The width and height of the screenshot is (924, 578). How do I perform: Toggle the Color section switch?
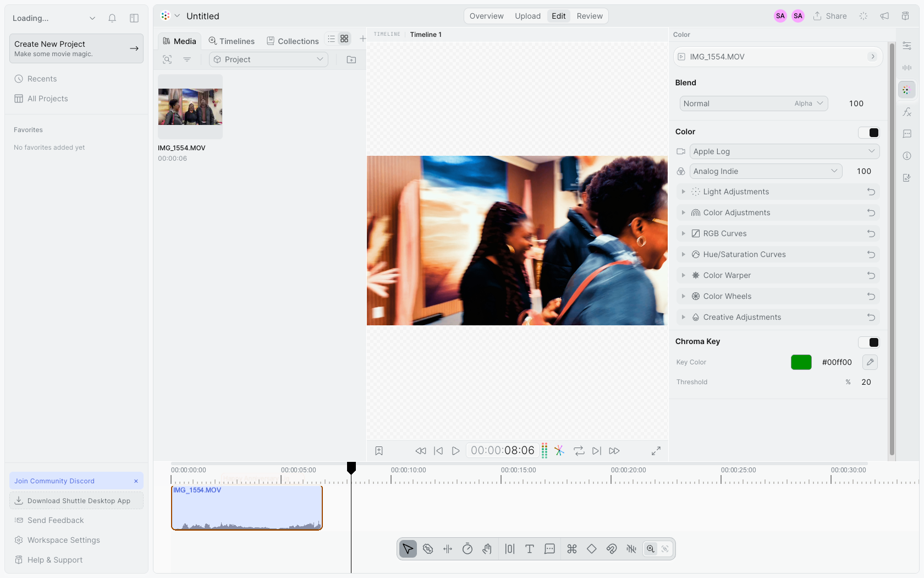tap(869, 133)
